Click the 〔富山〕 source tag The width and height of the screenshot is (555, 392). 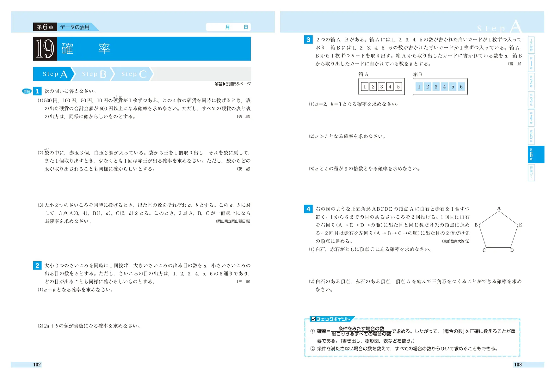pos(515,64)
